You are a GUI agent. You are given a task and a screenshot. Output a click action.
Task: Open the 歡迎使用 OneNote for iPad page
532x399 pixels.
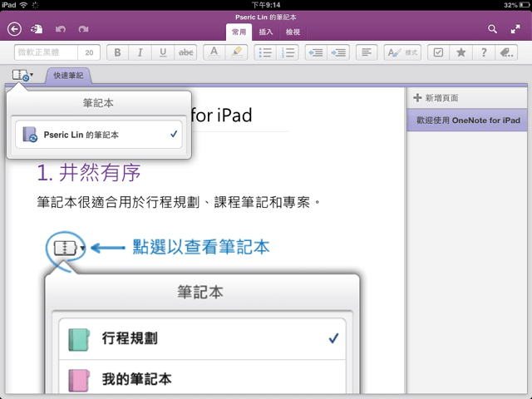point(467,120)
